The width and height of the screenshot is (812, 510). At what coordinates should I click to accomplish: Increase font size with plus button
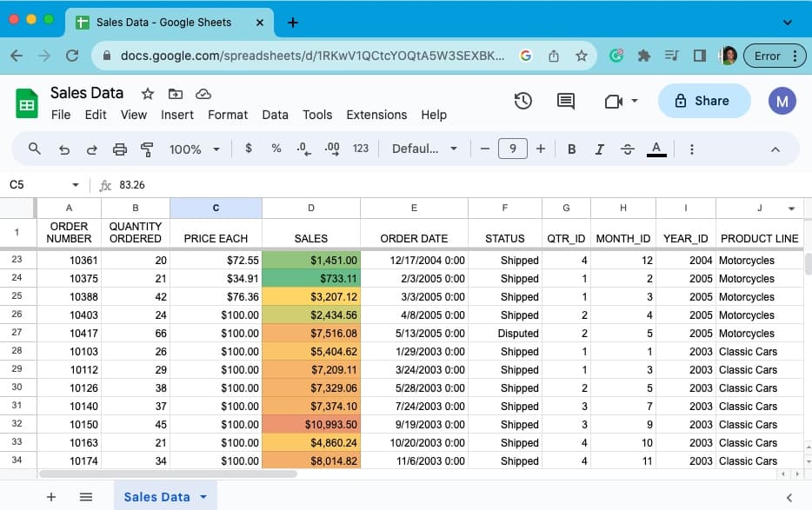click(541, 149)
